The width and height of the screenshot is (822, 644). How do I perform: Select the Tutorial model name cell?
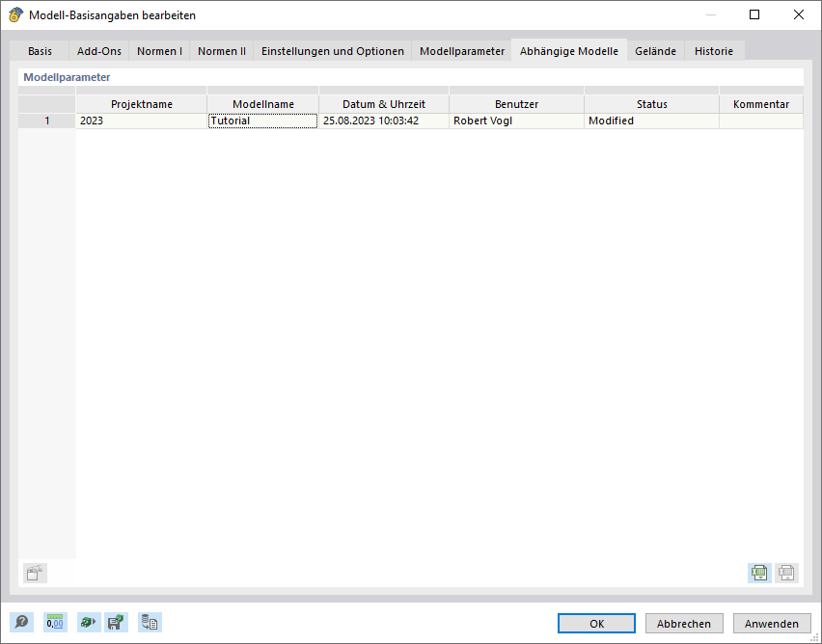(263, 121)
